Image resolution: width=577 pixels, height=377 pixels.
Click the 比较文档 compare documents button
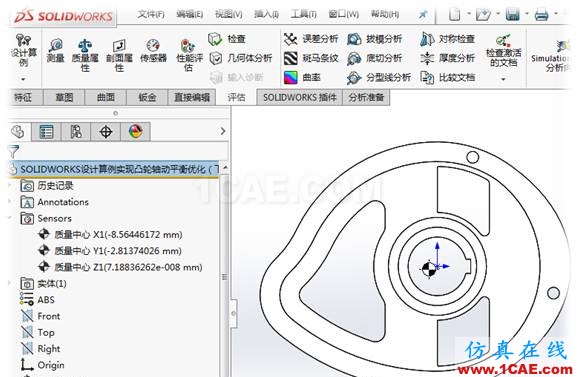(x=448, y=77)
